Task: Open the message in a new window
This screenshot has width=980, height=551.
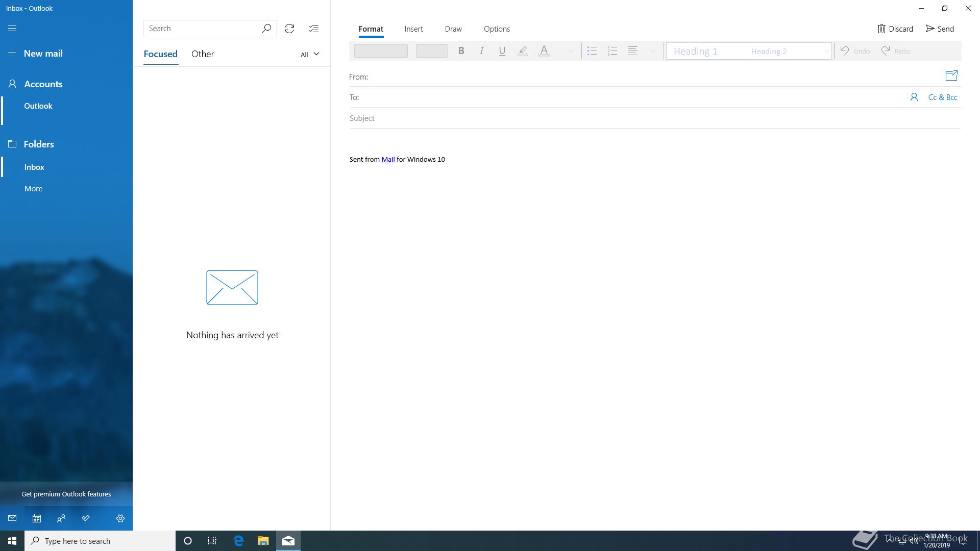Action: (x=951, y=76)
